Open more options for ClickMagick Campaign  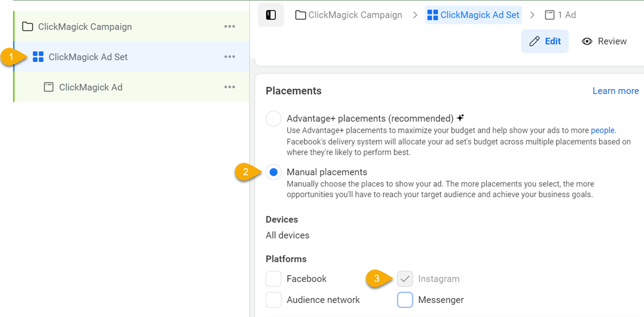(x=230, y=27)
